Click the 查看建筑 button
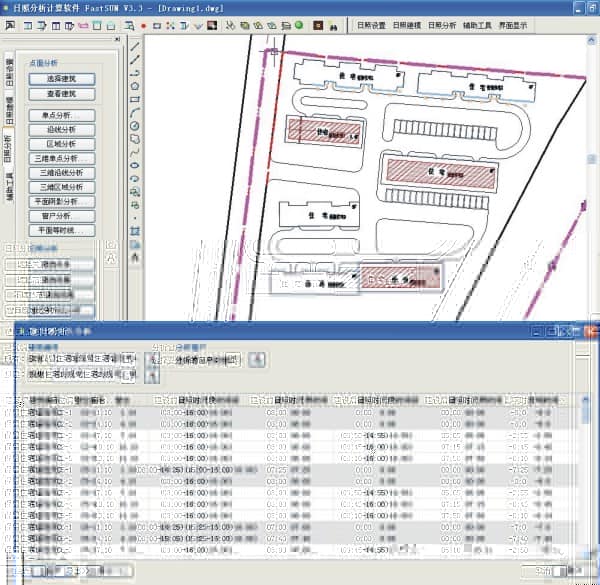This screenshot has width=600, height=585. point(62,94)
